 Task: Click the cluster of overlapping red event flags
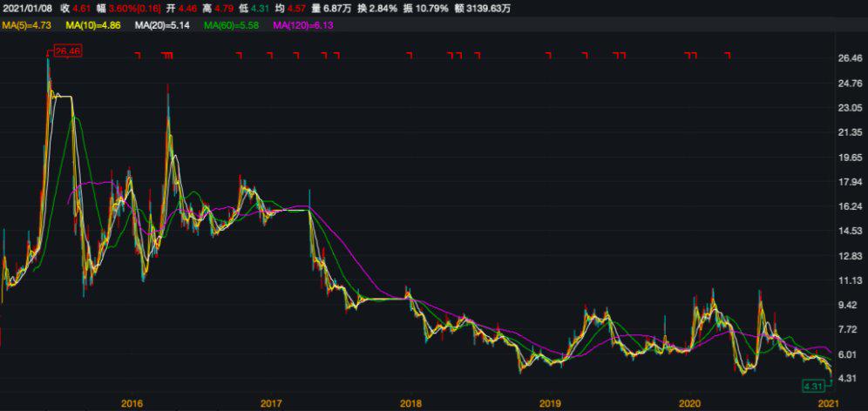coord(168,56)
